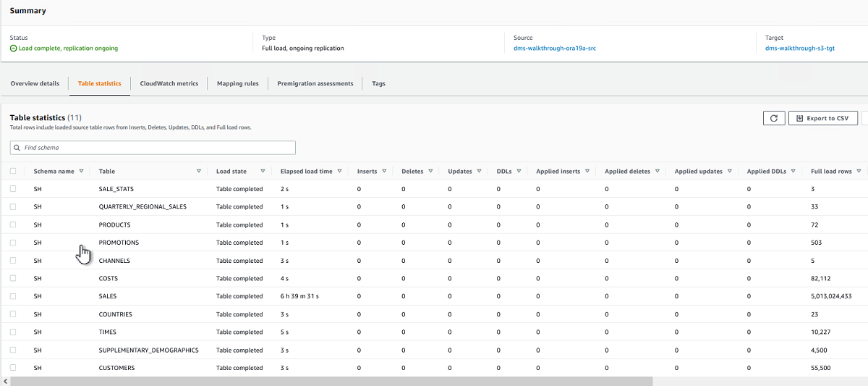Viewport: 868px width, 386px height.
Task: Open source endpoint dms-walkthrough-ora19a-src link
Action: 554,49
